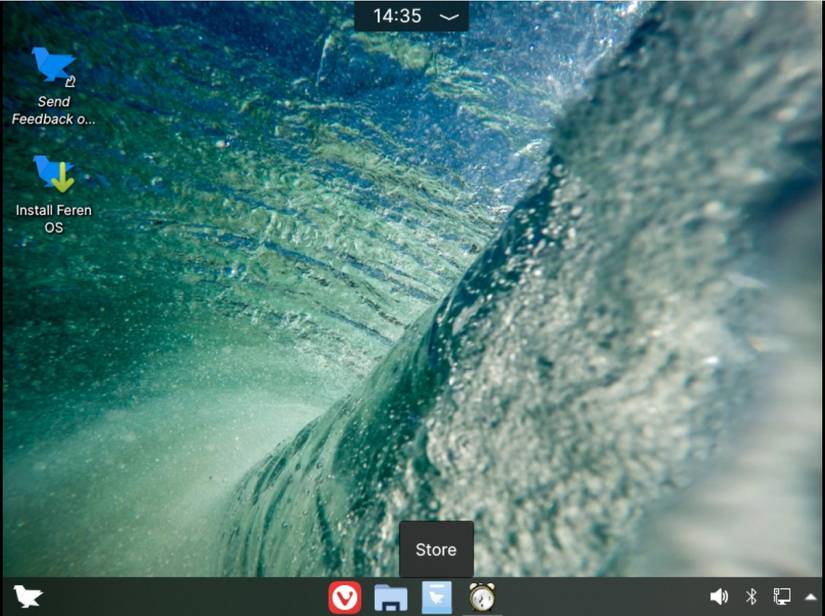The image size is (825, 616).
Task: Click the Bluetooth icon in the system tray
Action: pyautogui.click(x=751, y=597)
